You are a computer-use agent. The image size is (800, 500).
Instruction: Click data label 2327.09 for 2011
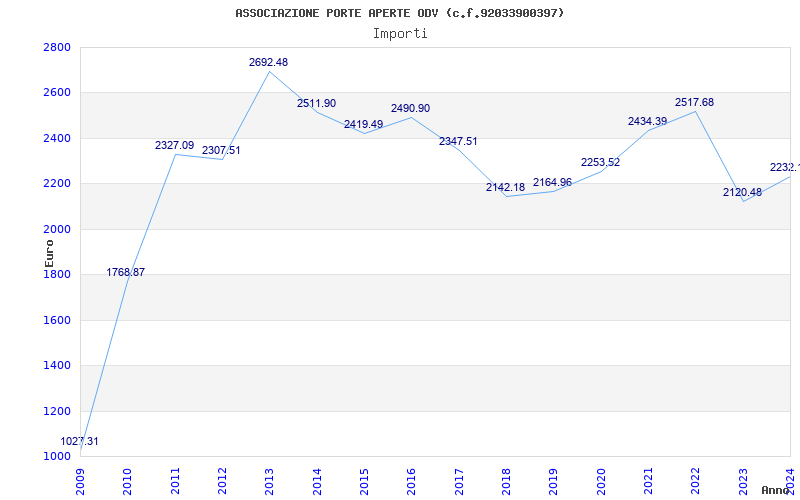click(x=174, y=145)
